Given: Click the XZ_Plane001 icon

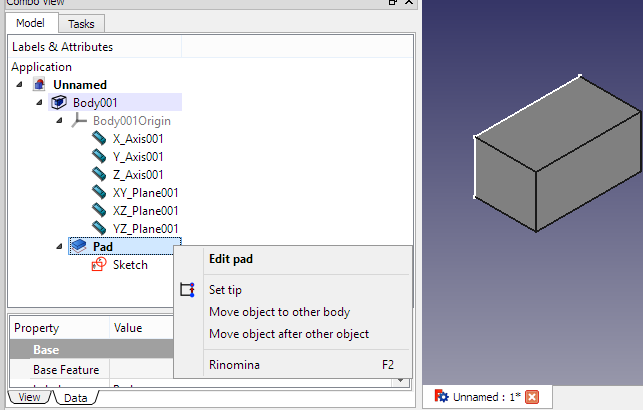Looking at the screenshot, I should tap(99, 210).
